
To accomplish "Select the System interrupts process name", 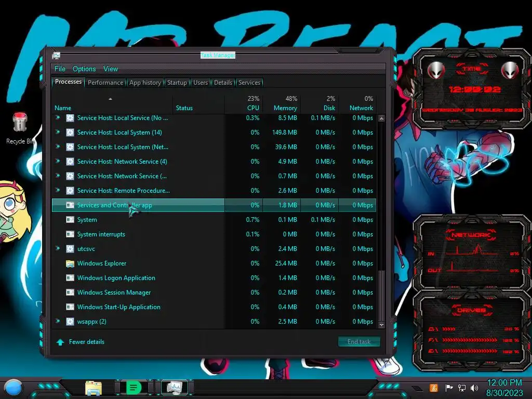I will coord(101,234).
